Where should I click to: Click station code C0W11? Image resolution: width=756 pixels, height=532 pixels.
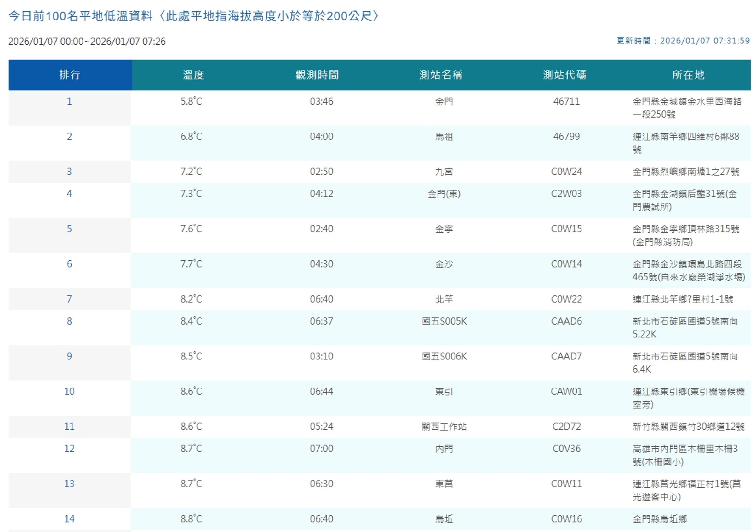click(566, 484)
